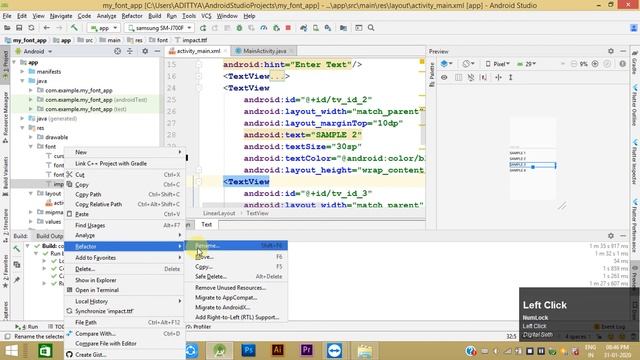
Task: Click the Build window gear settings icon
Action: 611,236
